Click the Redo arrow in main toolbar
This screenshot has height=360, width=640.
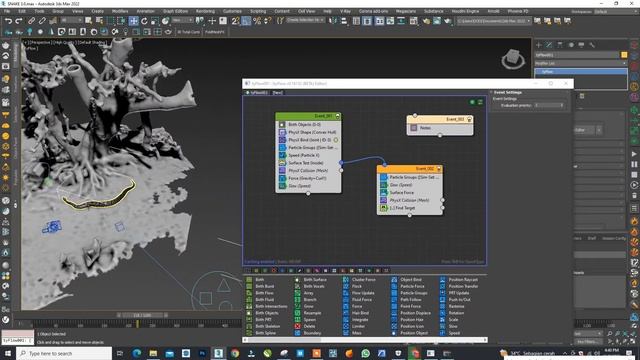[x=19, y=21]
